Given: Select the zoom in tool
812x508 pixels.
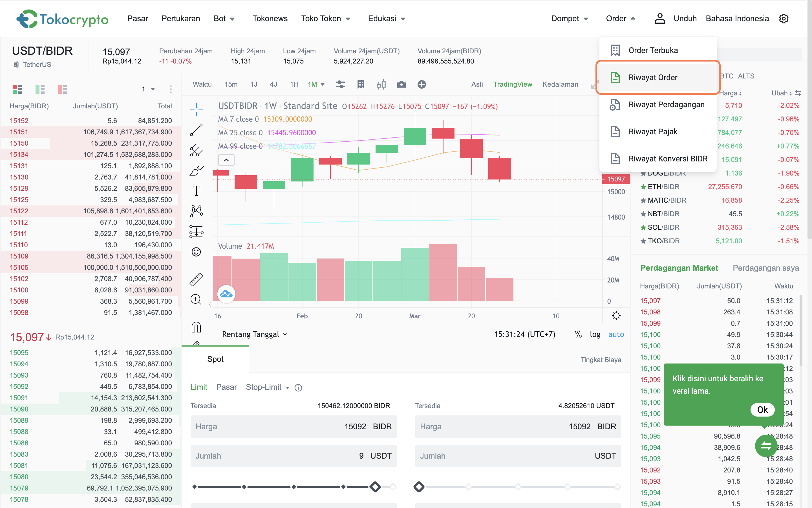Looking at the screenshot, I should point(196,299).
